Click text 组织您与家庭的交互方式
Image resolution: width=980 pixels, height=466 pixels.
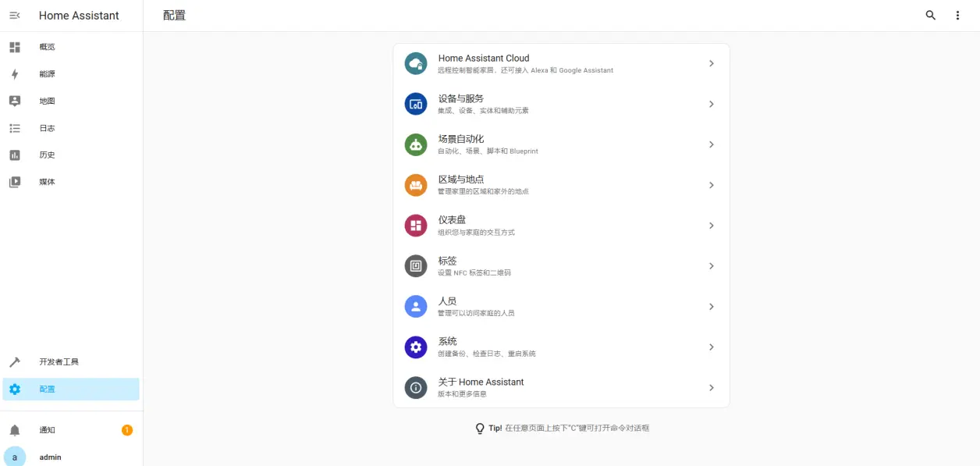click(x=477, y=233)
